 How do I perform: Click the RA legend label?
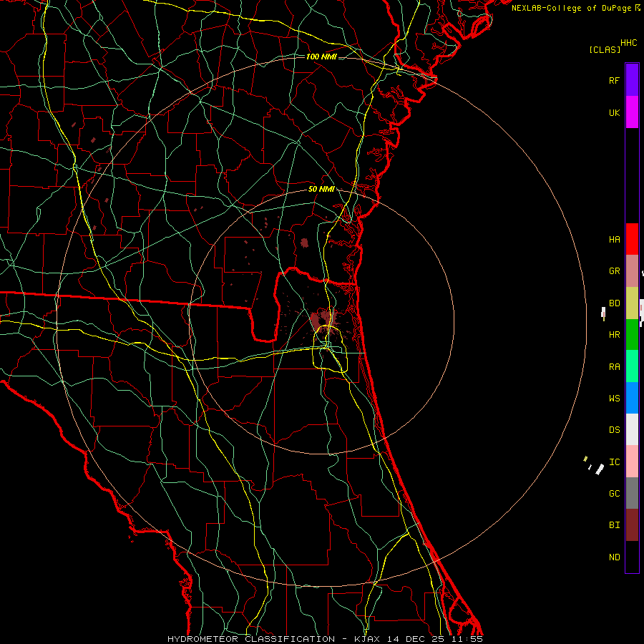[614, 367]
